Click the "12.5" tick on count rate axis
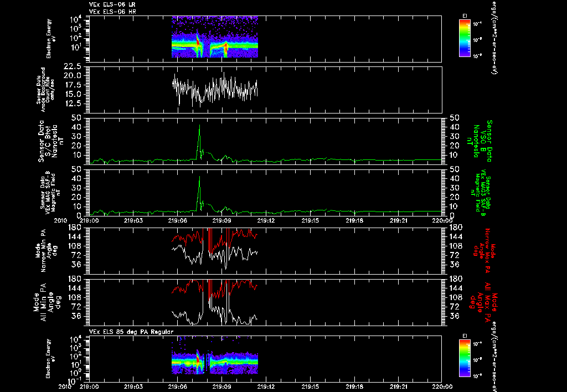Image resolution: width=567 pixels, height=392 pixels. coord(73,104)
